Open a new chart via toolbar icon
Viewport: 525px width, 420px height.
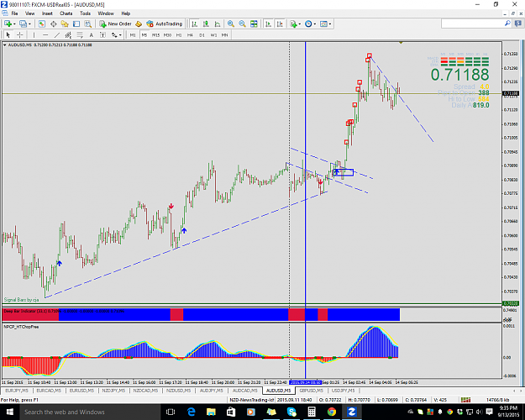7,24
